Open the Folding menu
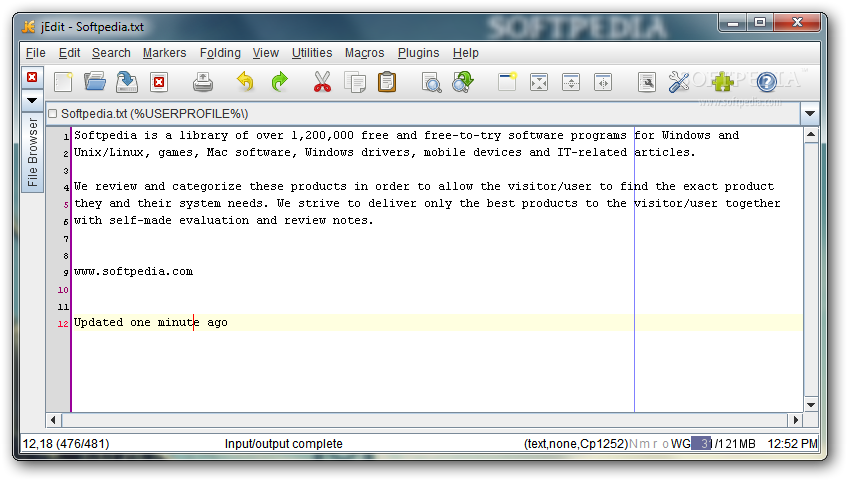The height and width of the screenshot is (481, 848). click(x=220, y=53)
